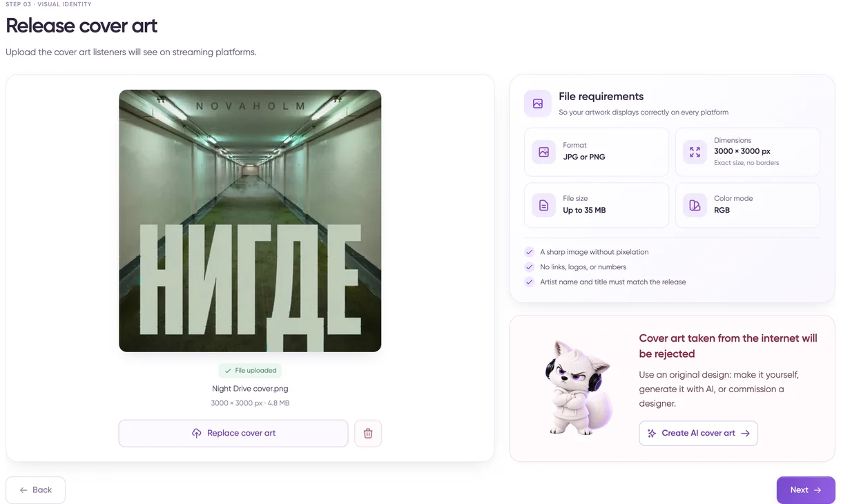Go Back to previous step
This screenshot has height=504, width=841.
(35, 490)
